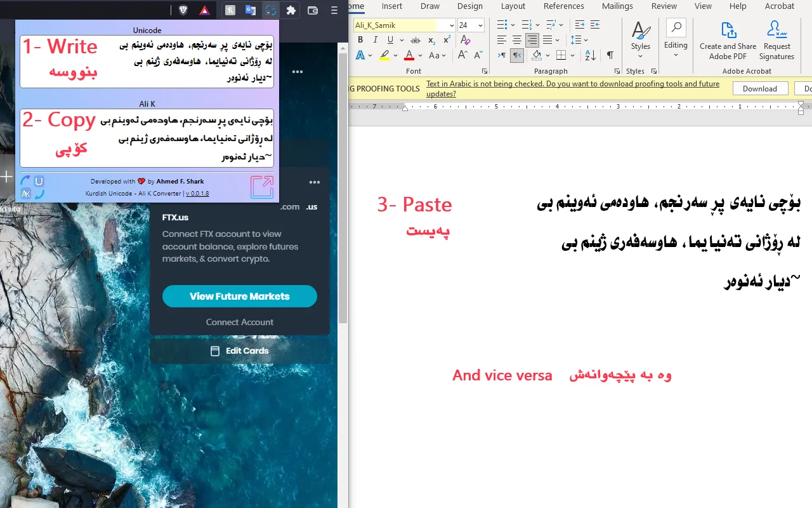This screenshot has height=508, width=812.
Task: Click View Future Markets button
Action: pyautogui.click(x=240, y=297)
